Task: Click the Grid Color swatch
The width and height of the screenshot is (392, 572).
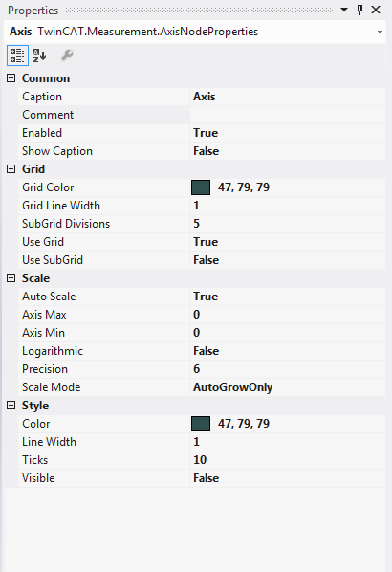Action: coord(201,187)
